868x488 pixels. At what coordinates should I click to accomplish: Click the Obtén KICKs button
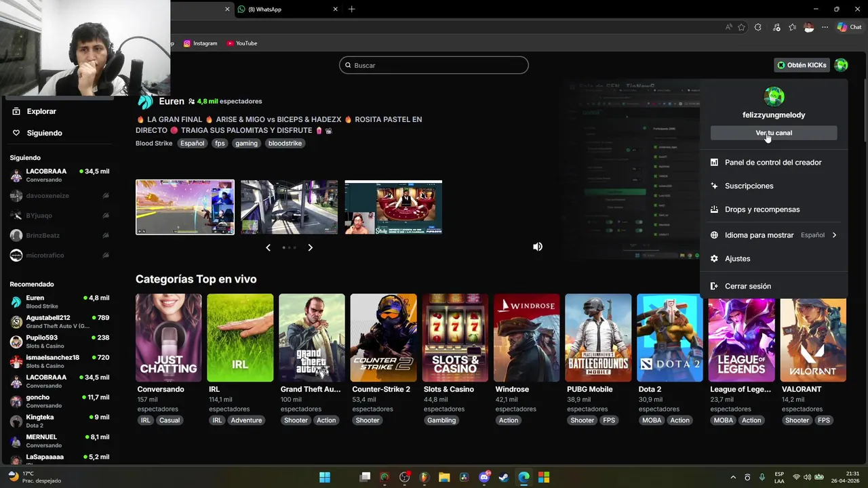pyautogui.click(x=802, y=65)
